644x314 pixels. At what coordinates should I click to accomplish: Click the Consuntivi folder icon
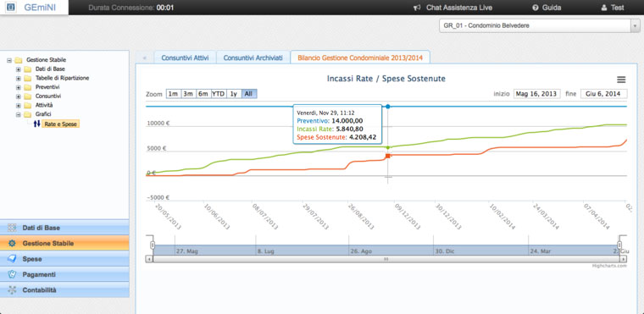pos(27,96)
